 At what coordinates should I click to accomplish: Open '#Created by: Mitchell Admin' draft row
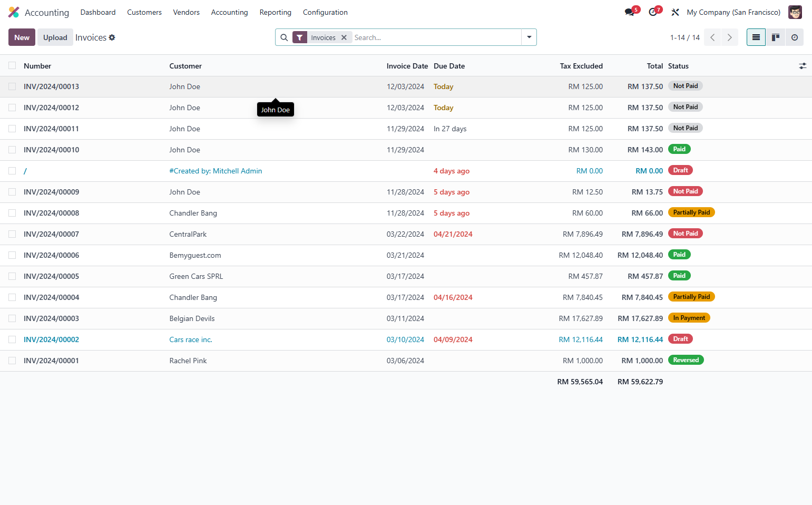tap(216, 171)
